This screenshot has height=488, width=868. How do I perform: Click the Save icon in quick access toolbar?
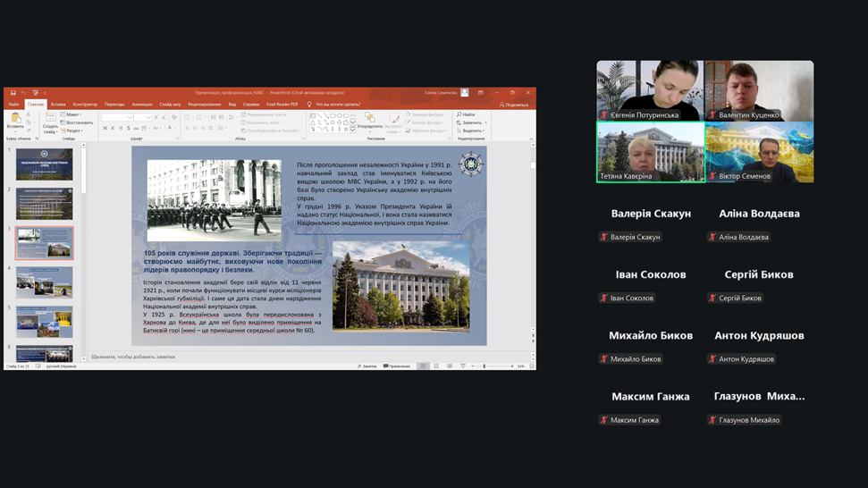coord(13,93)
